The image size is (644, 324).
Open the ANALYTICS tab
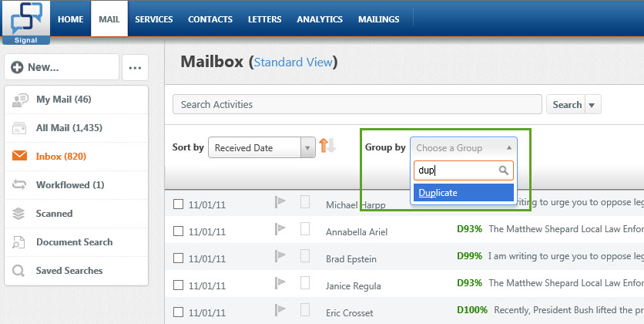click(320, 19)
